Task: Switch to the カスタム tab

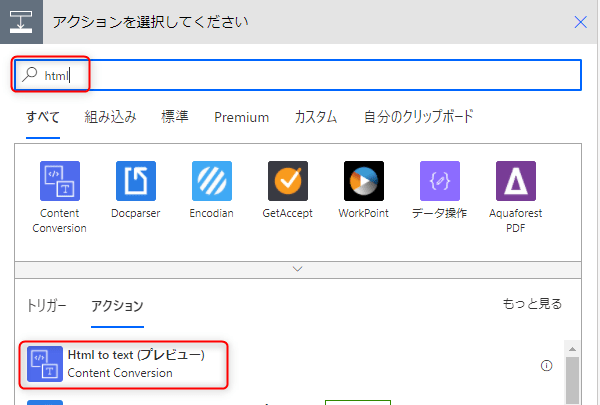Action: (x=316, y=117)
